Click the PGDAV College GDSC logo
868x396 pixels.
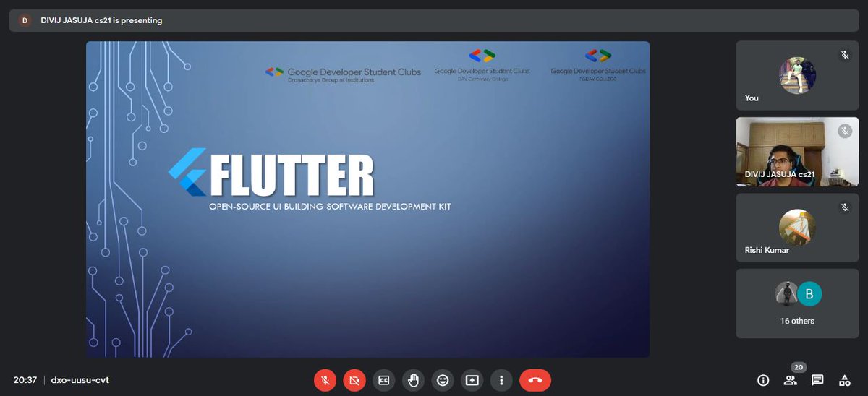point(598,65)
